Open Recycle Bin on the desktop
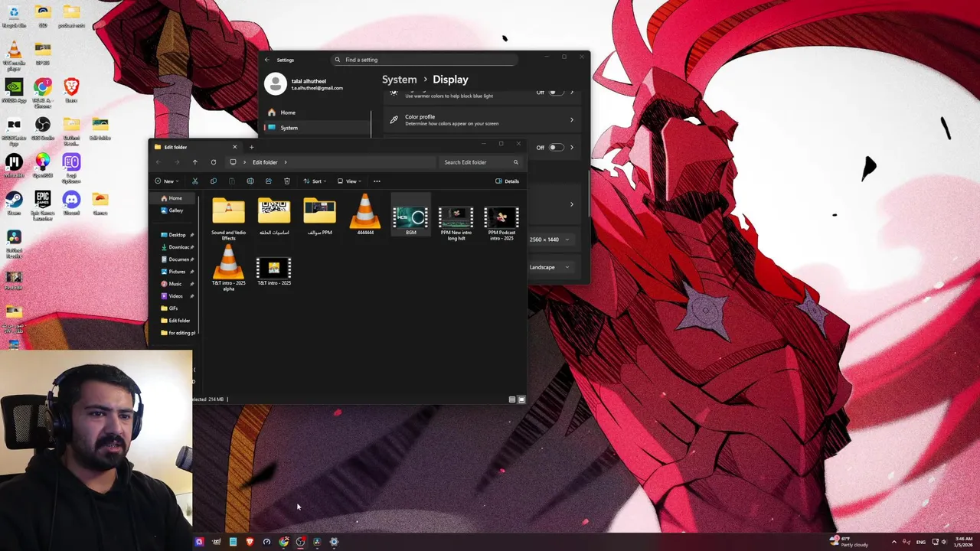Image resolution: width=980 pixels, height=551 pixels. 14,16
